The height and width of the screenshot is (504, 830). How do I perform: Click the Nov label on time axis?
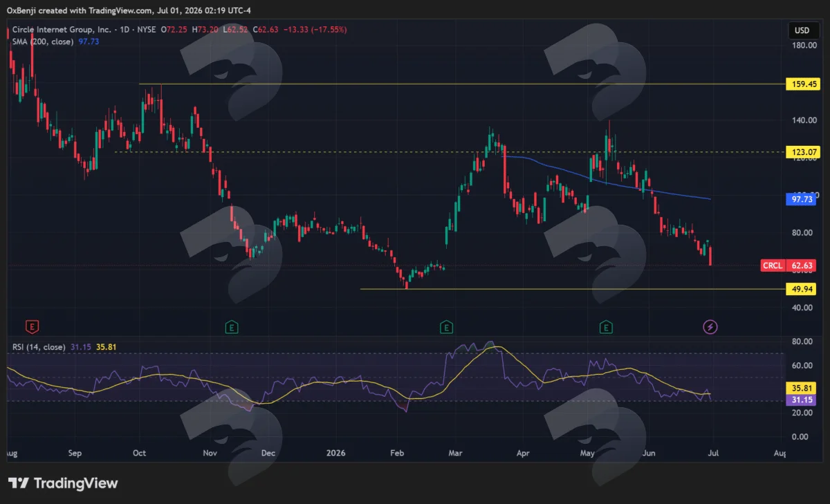210,454
